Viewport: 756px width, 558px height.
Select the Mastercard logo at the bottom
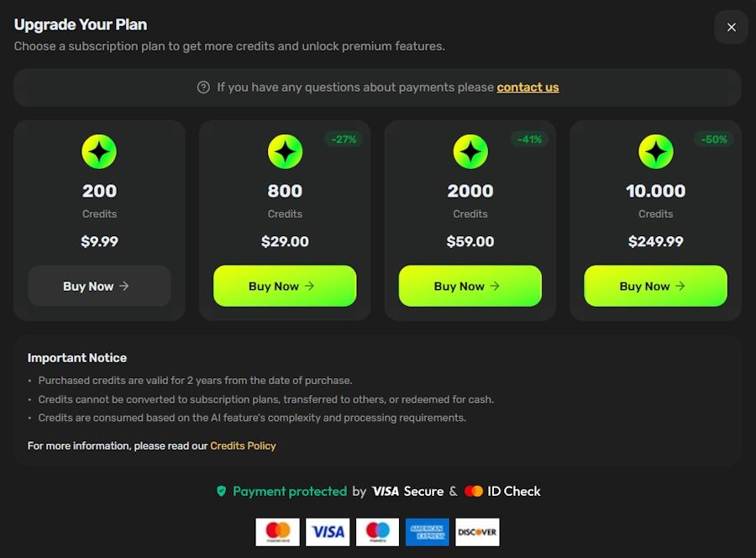(277, 532)
